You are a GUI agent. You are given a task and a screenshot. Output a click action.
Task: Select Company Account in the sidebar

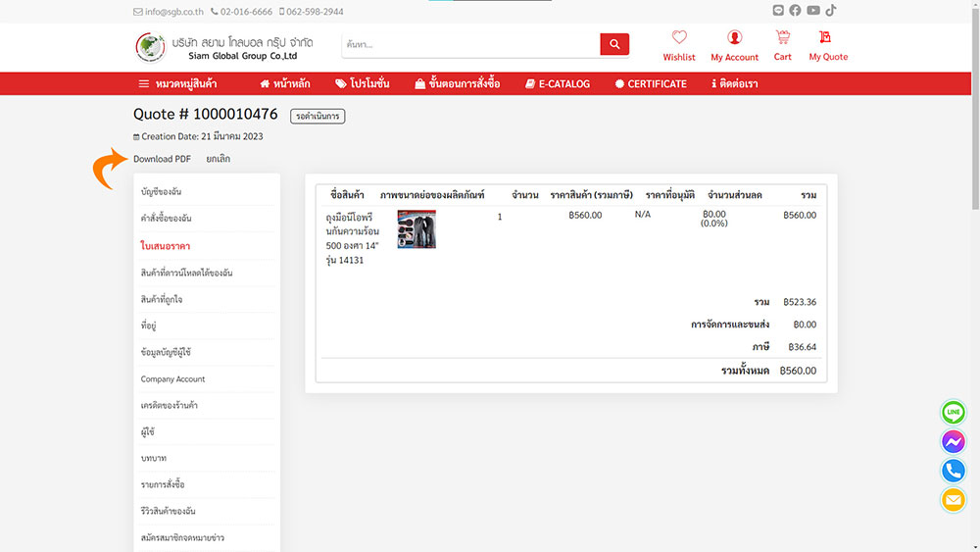click(172, 379)
